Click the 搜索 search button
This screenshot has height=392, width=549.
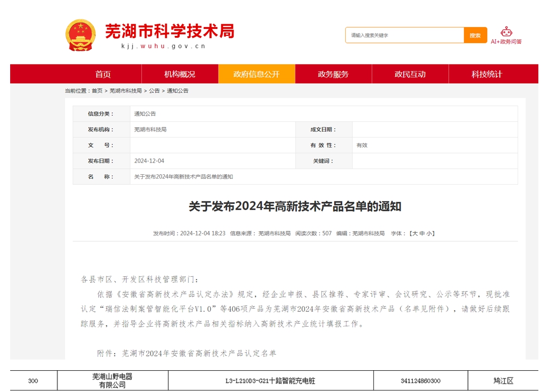pos(475,35)
